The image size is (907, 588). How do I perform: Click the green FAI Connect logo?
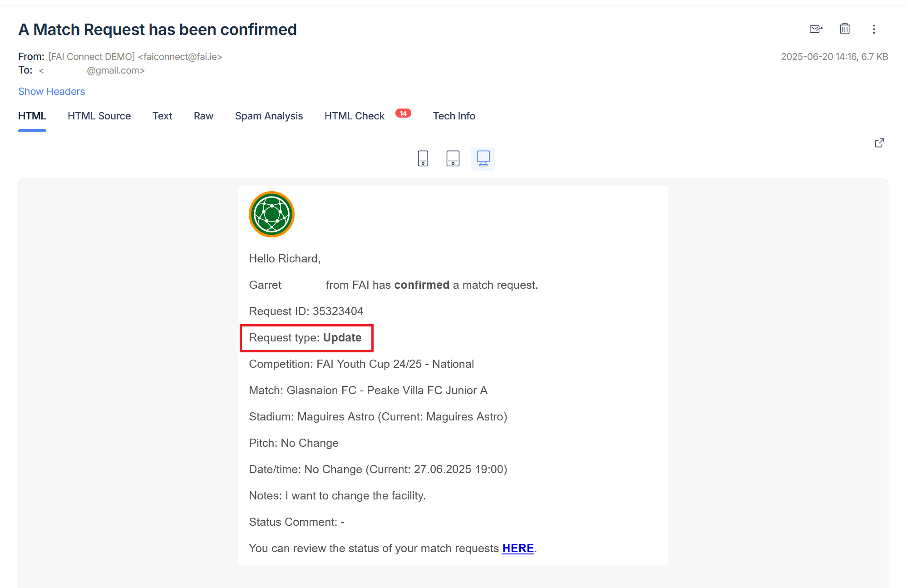click(x=271, y=214)
